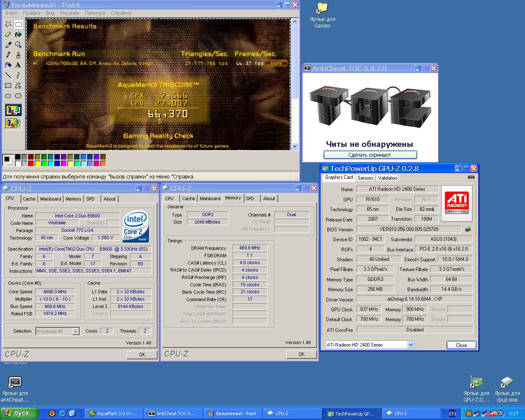
Task: Pick the straight Line tool
Action: (8, 75)
